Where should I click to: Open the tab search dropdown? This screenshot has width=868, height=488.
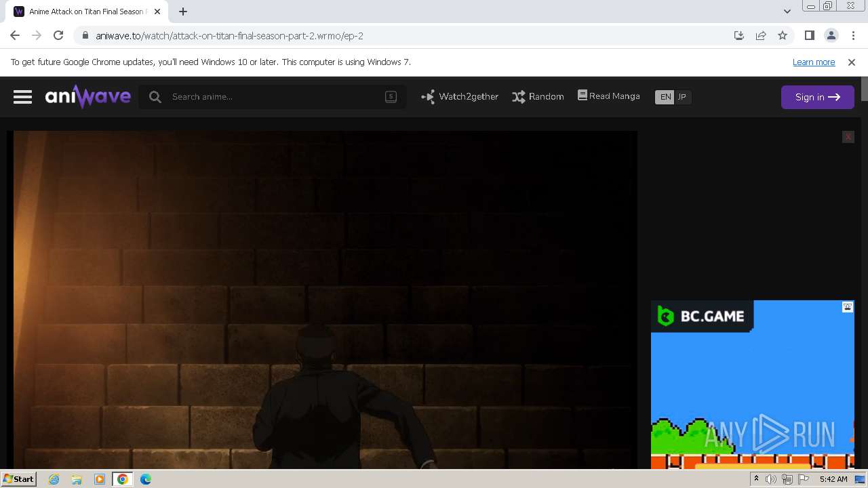[787, 11]
